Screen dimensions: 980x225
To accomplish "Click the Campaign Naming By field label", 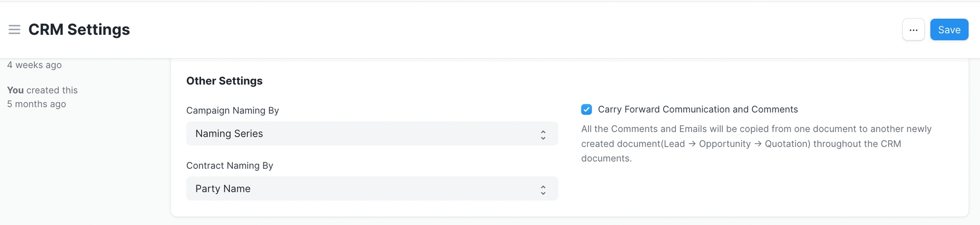I will [x=232, y=110].
